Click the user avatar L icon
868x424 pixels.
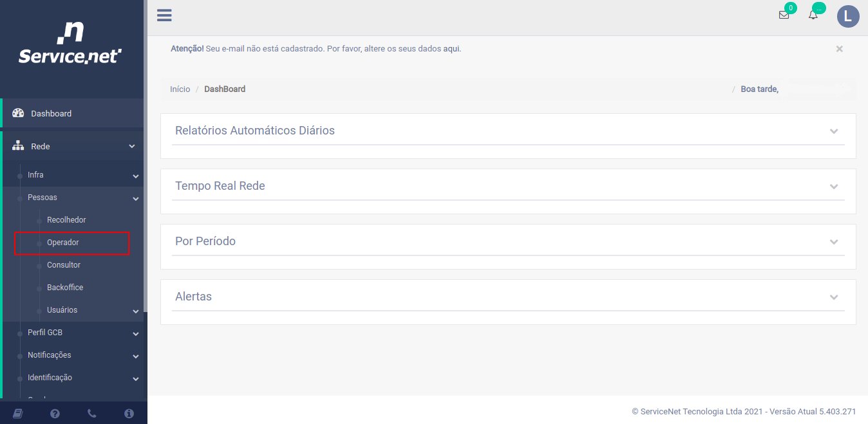848,16
